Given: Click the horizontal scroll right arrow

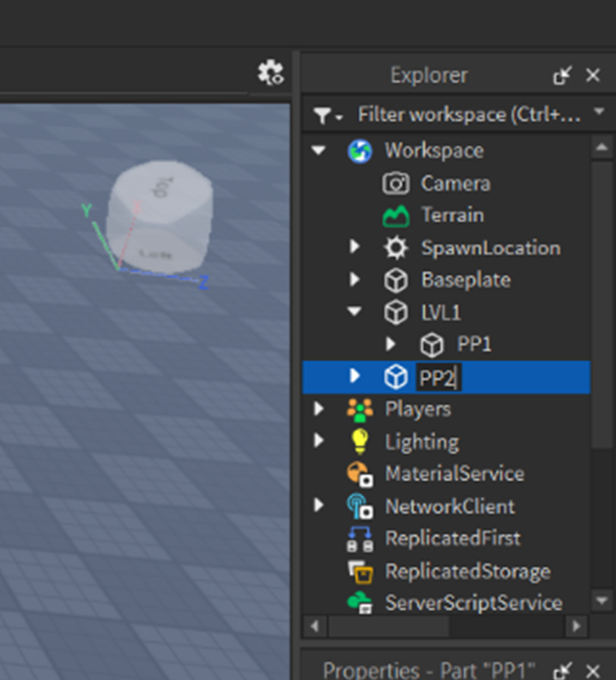Looking at the screenshot, I should pyautogui.click(x=576, y=626).
